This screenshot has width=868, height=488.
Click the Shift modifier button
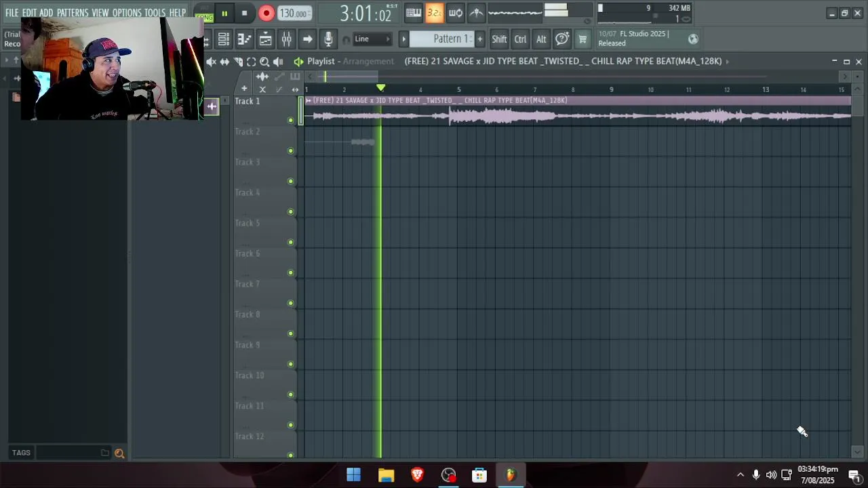tap(499, 39)
